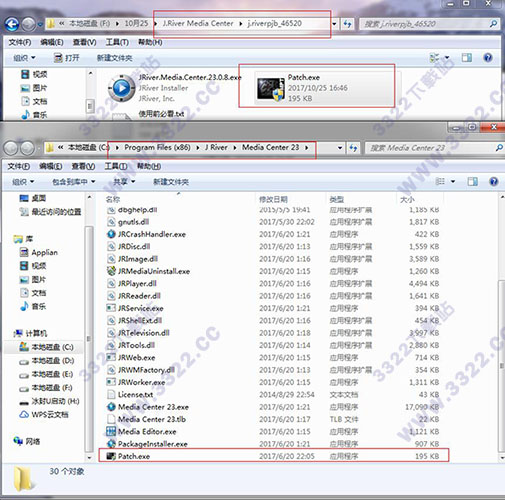Click the refresh icon next to the j.riverpjb_46520 address bar
The height and width of the screenshot is (500, 505).
tap(347, 24)
